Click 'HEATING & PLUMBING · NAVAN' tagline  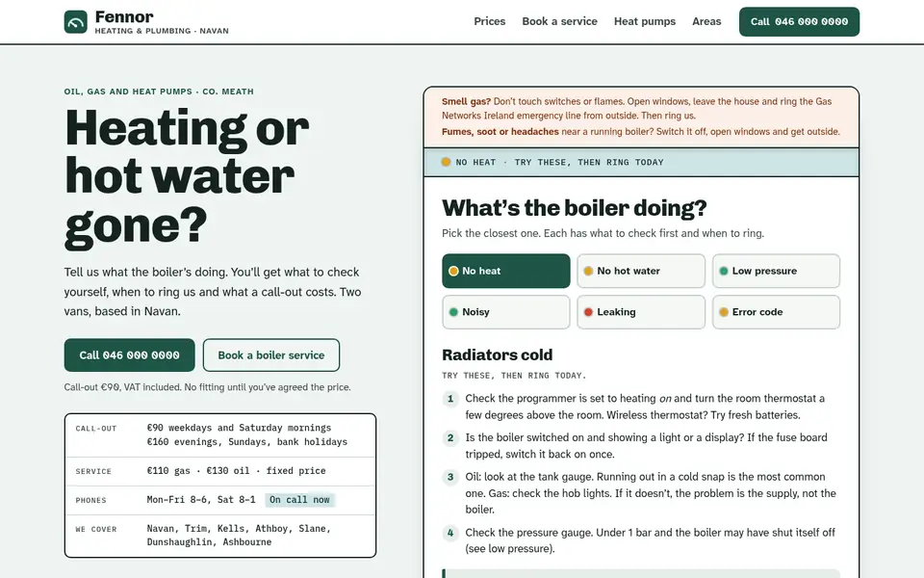162,31
